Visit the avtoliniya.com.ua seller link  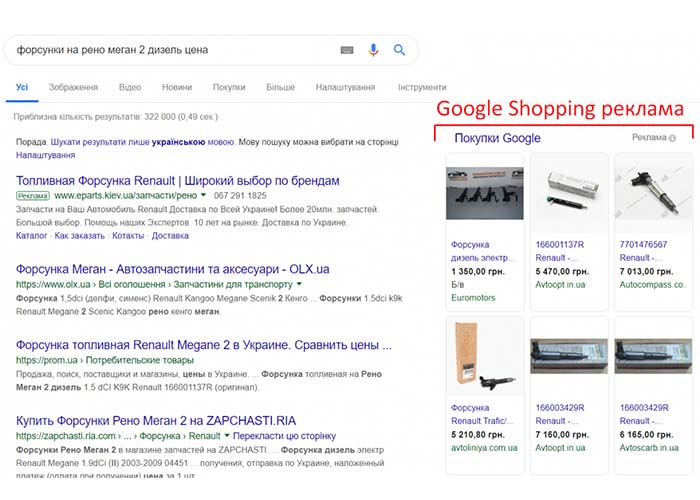(484, 447)
